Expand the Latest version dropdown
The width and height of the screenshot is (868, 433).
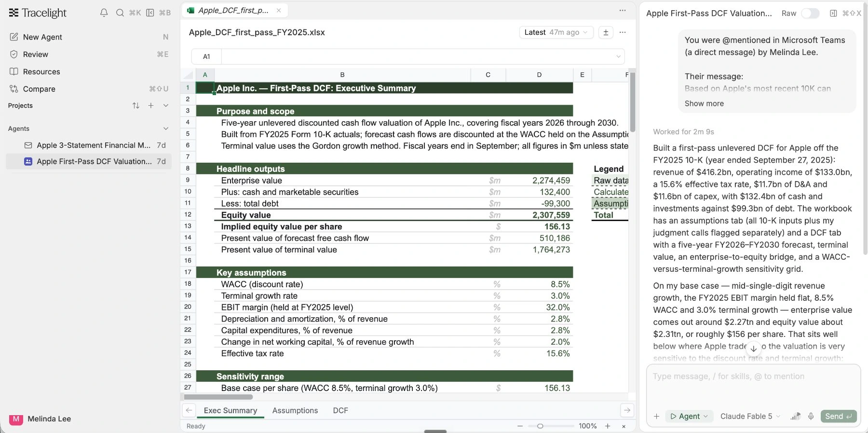[556, 32]
